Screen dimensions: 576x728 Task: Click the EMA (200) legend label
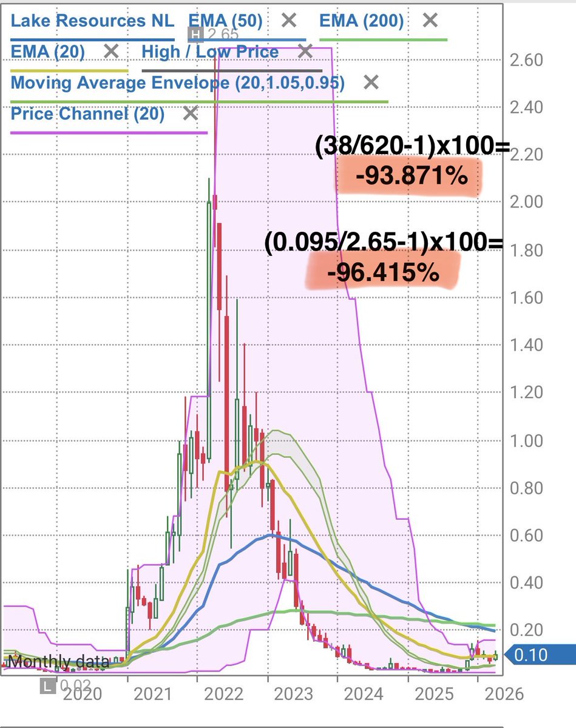pyautogui.click(x=362, y=21)
